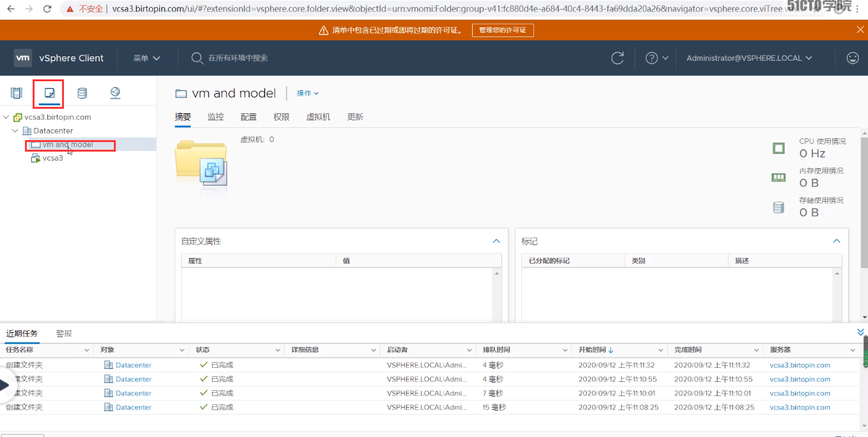Click the smiley feedback icon
This screenshot has width=868, height=437.
[x=853, y=58]
